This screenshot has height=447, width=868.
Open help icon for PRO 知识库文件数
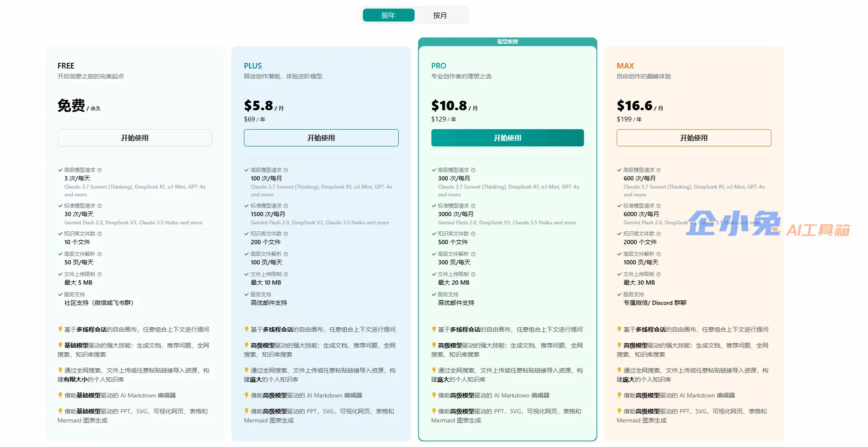[x=473, y=234]
